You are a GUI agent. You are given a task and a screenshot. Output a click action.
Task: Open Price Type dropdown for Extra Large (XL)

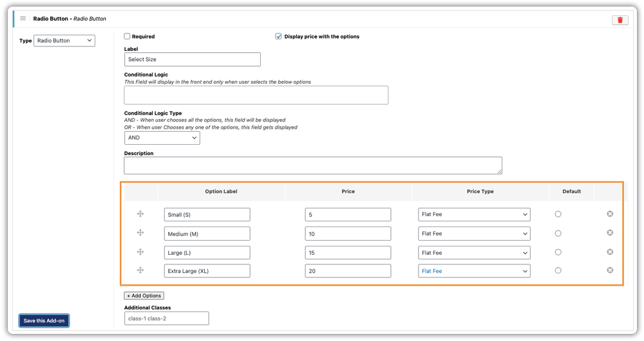[474, 271]
